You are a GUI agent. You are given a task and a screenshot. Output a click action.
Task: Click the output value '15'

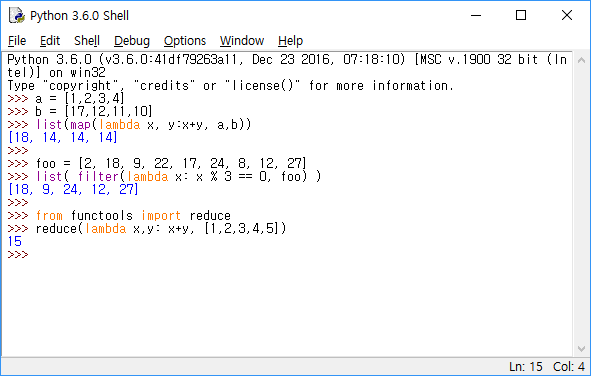tap(15, 241)
